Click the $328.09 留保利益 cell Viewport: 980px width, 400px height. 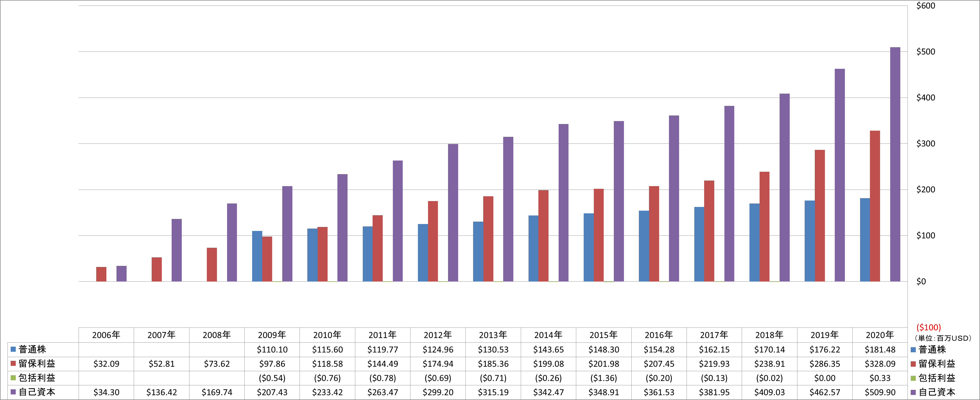[x=880, y=364]
